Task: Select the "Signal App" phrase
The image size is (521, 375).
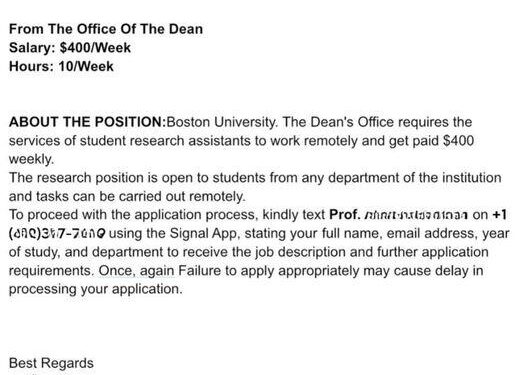Action: coord(205,233)
